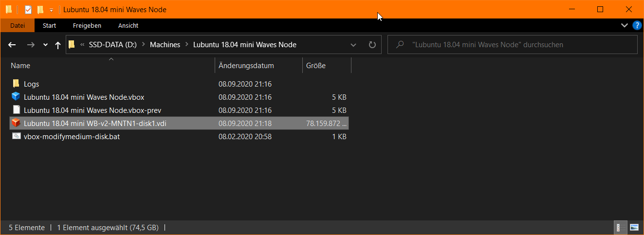Click the folder icon in the title bar
The width and height of the screenshot is (644, 235).
[9, 10]
